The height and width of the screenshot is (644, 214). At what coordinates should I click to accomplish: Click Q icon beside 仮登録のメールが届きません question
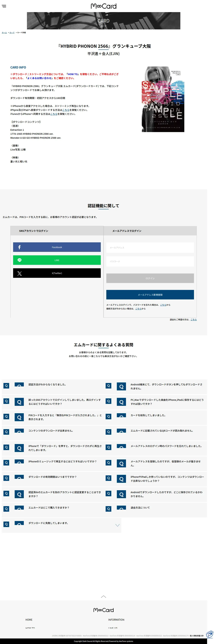click(109, 463)
